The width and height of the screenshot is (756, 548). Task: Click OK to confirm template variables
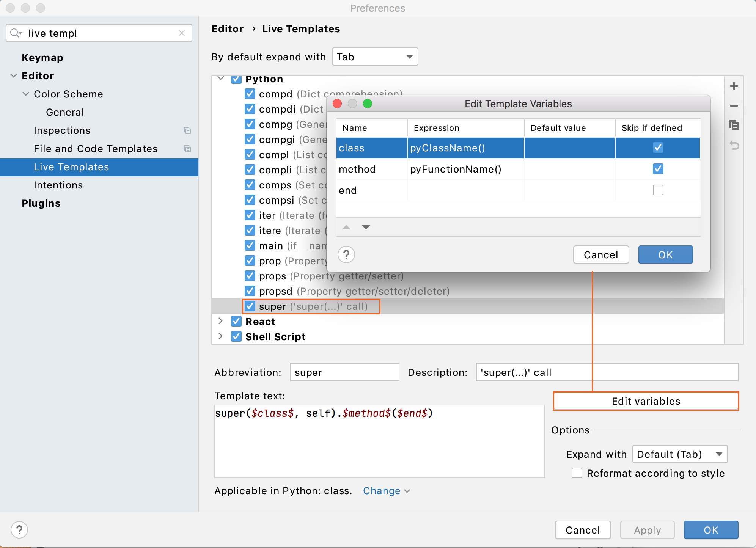coord(665,254)
